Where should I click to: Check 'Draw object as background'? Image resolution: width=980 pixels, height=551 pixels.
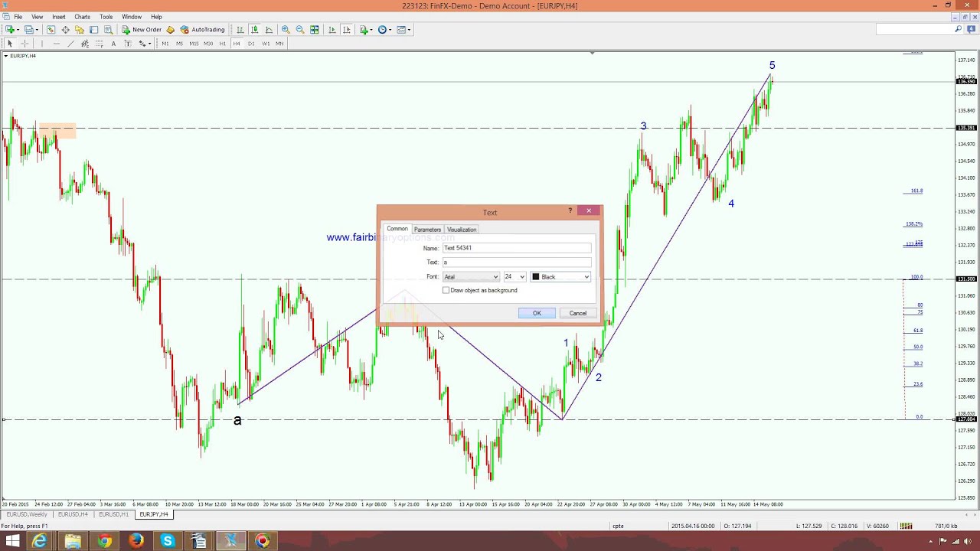tap(446, 290)
